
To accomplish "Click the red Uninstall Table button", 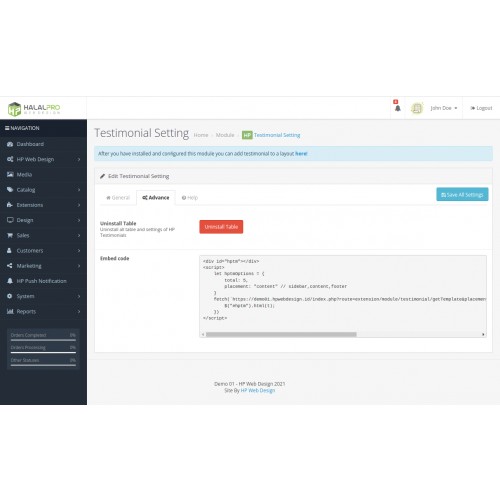I will pos(221,227).
